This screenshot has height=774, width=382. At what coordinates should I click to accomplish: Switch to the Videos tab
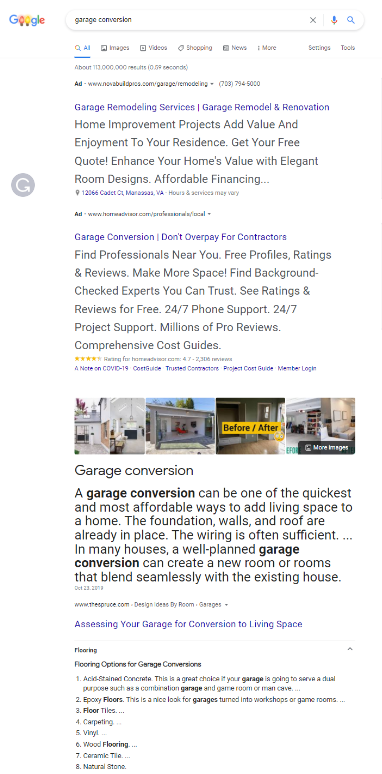[153, 48]
